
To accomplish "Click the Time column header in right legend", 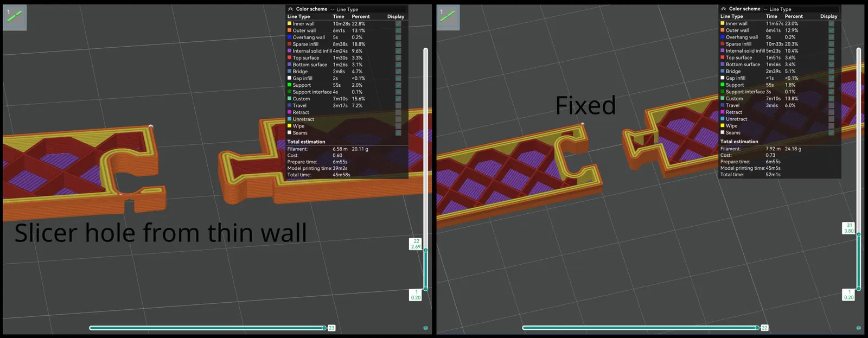I will (x=771, y=17).
